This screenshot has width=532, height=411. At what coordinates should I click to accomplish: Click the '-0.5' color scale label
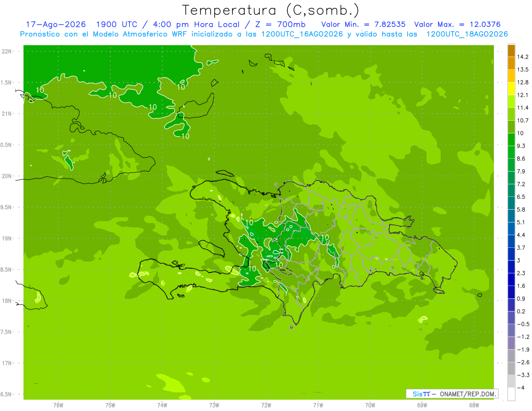tap(523, 324)
